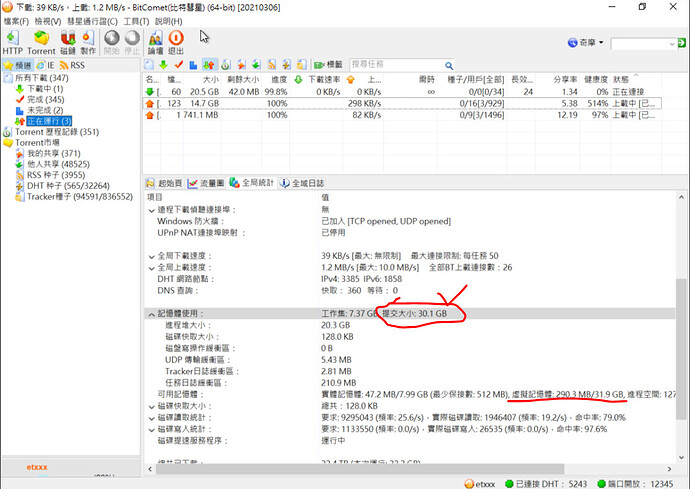Click the magnifier search icon
The height and width of the screenshot is (489, 690).
point(449,66)
